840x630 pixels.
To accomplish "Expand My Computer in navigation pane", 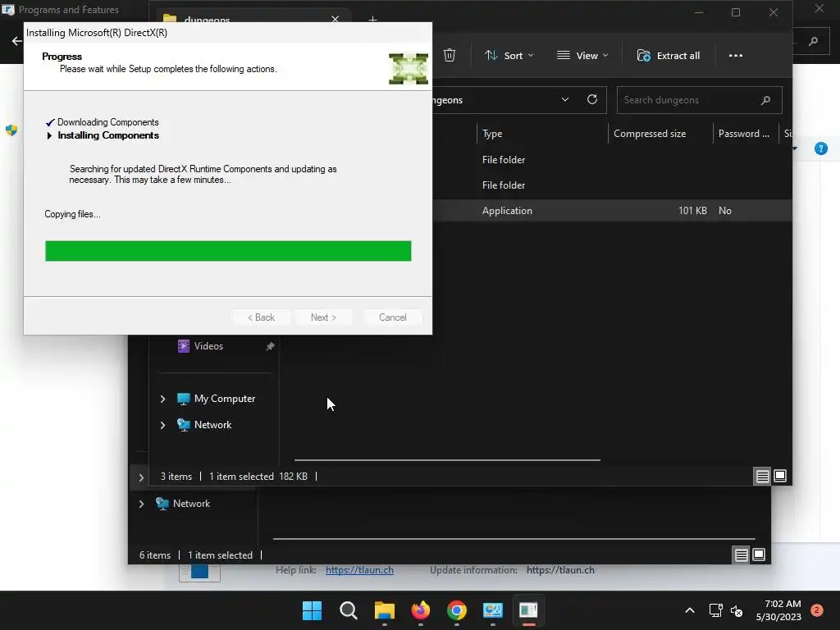I will pos(163,399).
